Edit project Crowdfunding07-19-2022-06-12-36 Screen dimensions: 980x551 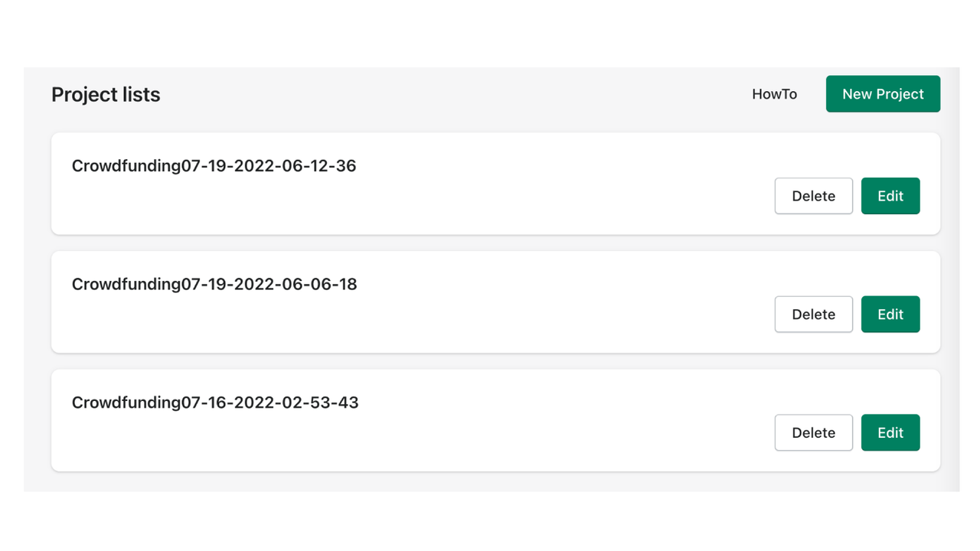[890, 196]
